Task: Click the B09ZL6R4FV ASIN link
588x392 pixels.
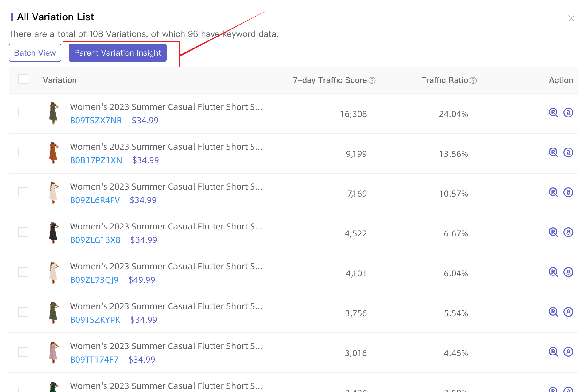Action: (95, 200)
